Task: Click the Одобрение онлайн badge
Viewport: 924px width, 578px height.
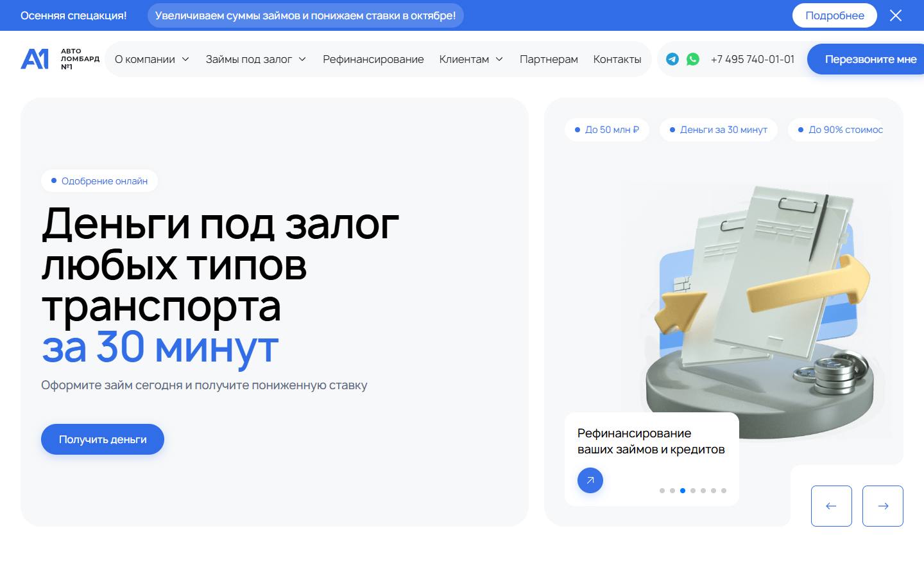Action: [x=99, y=181]
